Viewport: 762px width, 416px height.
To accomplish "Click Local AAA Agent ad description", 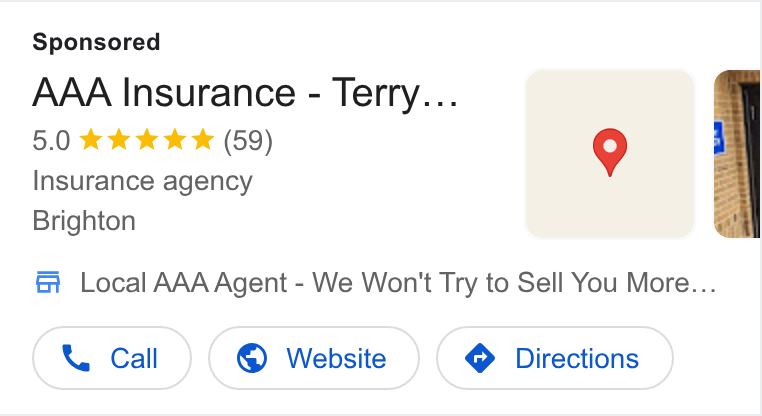I will coord(398,283).
